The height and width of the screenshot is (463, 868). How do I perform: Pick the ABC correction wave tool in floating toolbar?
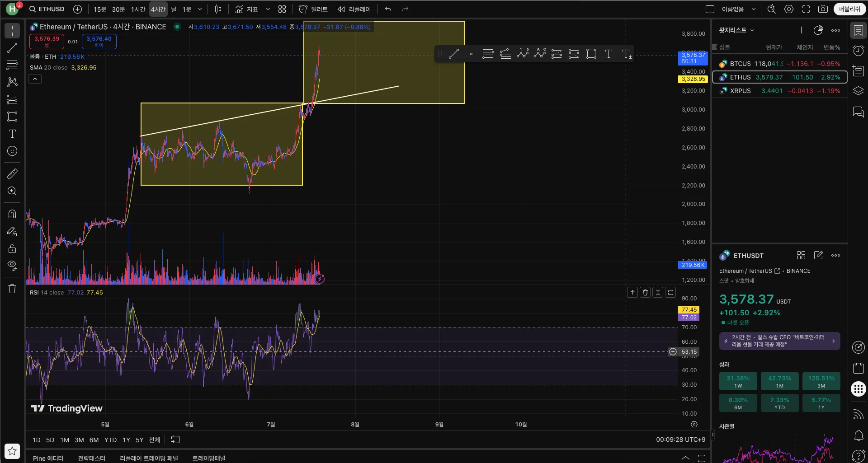coord(540,54)
